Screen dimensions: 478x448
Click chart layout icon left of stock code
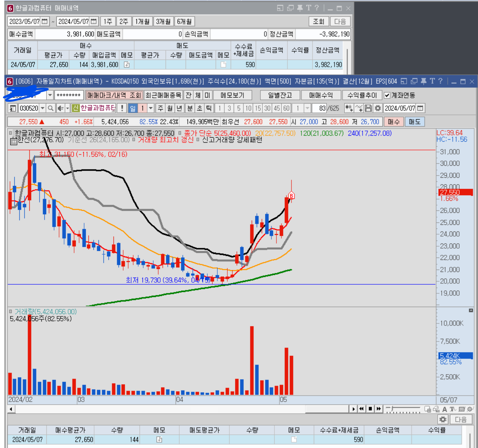[x=13, y=108]
